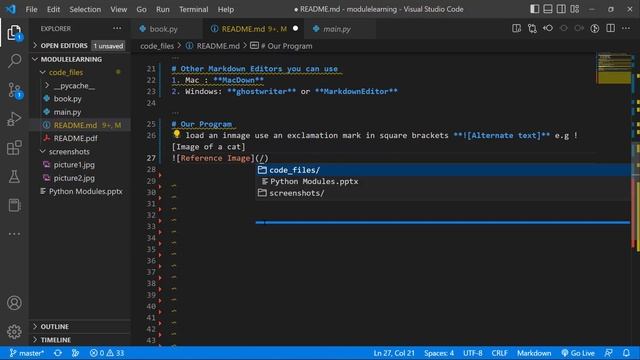
Task: Toggle bottom panel layout button
Action: [548, 9]
